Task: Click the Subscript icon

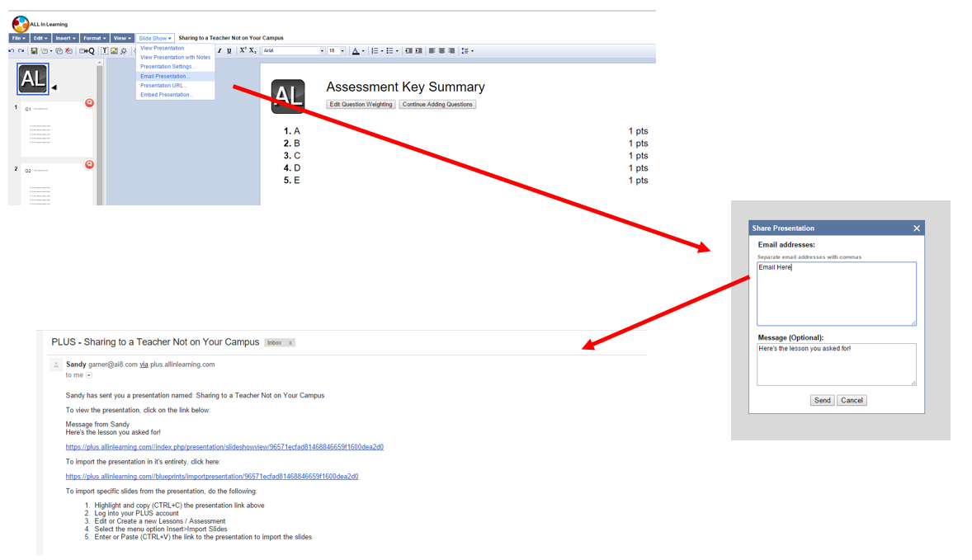Action: tap(252, 51)
